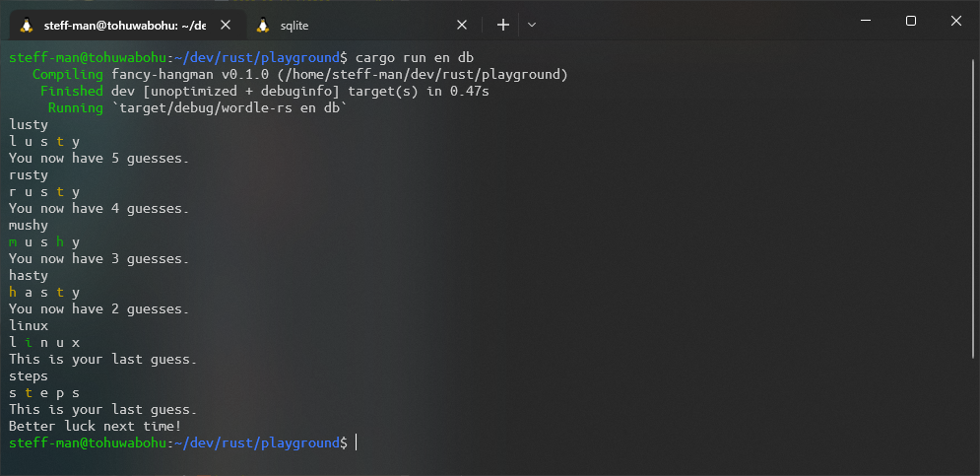The image size is (980, 476).
Task: Close the sqlite tab
Action: (463, 25)
